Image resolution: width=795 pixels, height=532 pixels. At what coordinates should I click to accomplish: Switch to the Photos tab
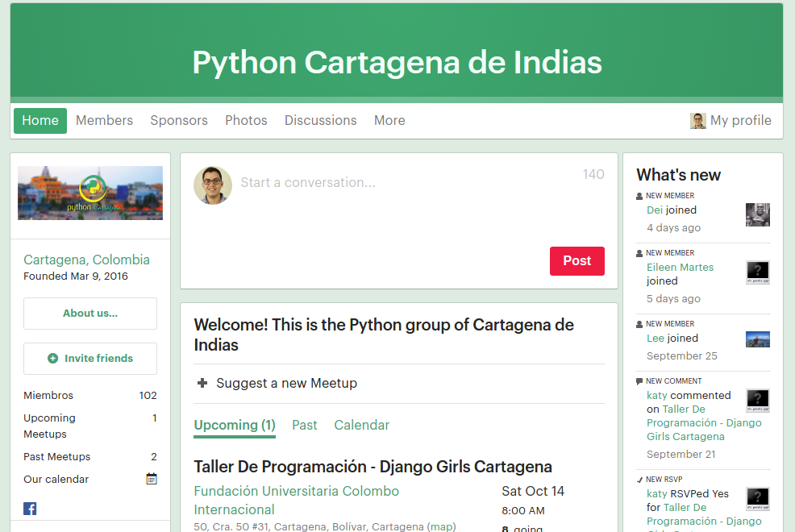246,121
